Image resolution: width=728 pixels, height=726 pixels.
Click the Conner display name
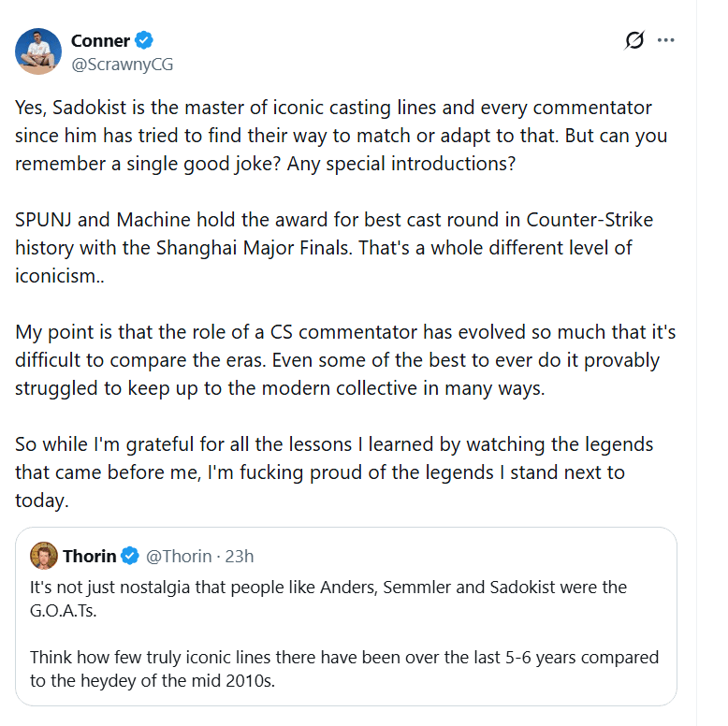point(100,40)
